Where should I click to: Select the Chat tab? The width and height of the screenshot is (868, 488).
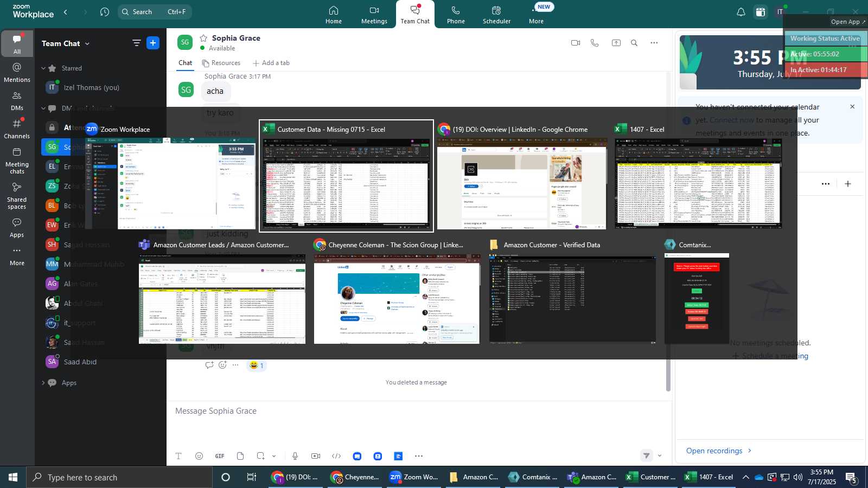coord(186,63)
